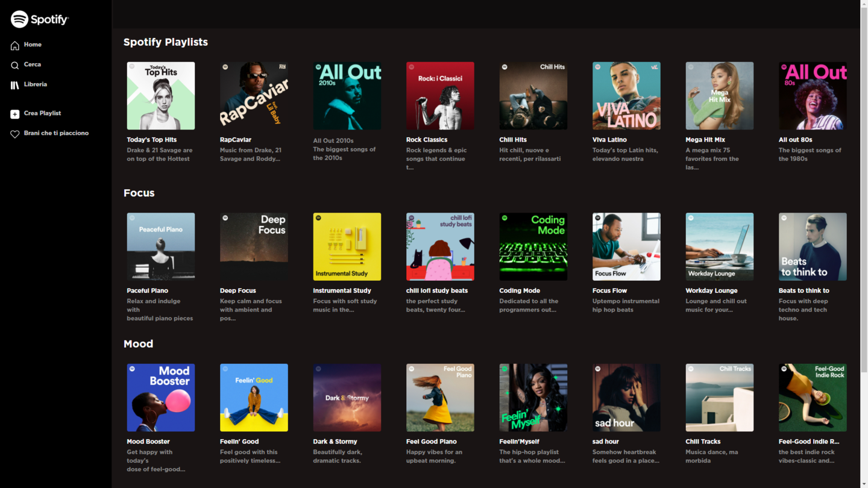Click the Crea Playlist plus icon
Image resolution: width=868 pixels, height=488 pixels.
[x=15, y=114]
